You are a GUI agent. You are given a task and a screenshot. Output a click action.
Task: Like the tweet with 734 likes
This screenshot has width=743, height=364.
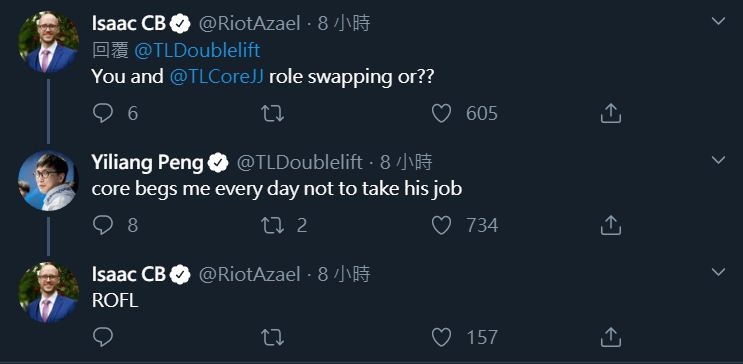441,225
